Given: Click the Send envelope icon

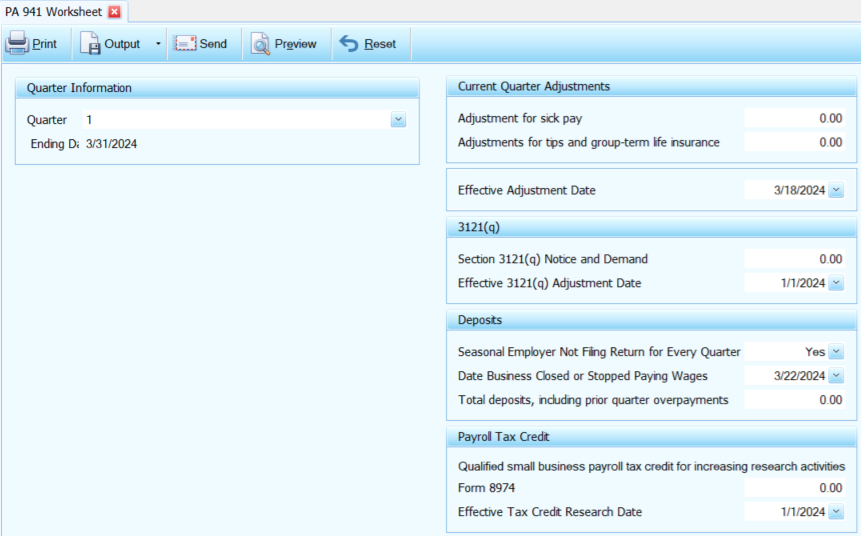Looking at the screenshot, I should [185, 44].
